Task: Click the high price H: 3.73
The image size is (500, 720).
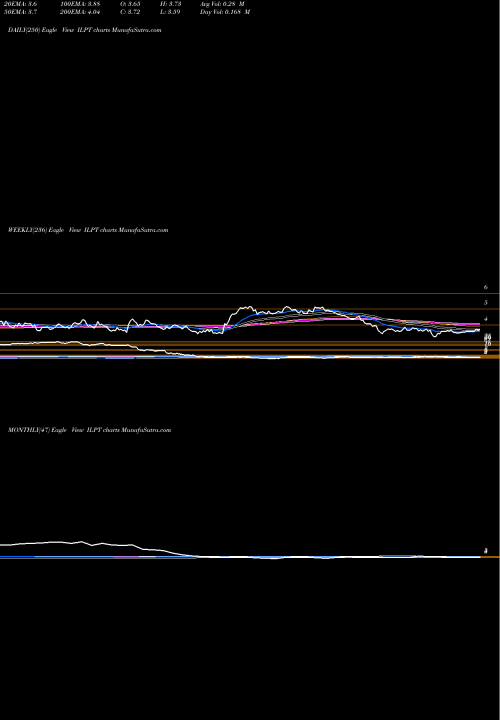Action: click(x=172, y=4)
